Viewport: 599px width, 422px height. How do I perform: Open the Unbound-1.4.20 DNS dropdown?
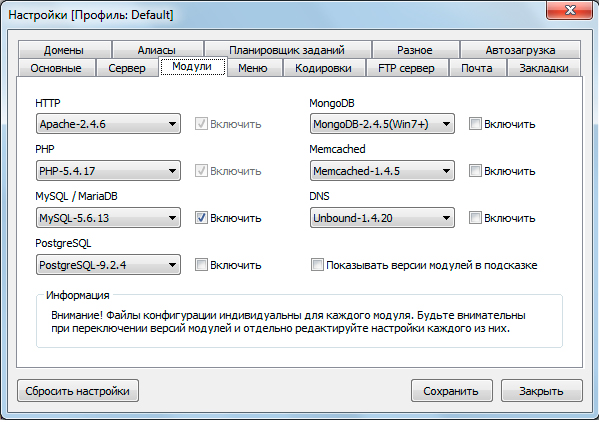tap(382, 218)
